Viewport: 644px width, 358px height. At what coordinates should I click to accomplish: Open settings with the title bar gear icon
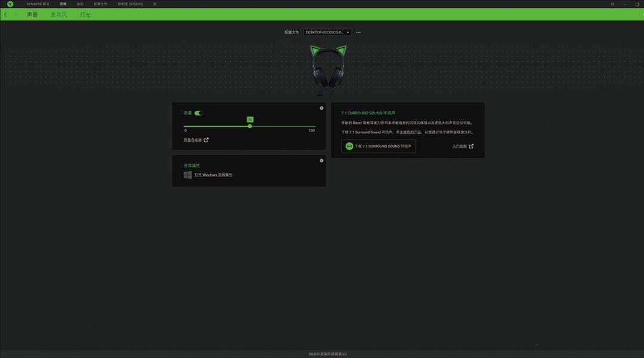tap(612, 4)
